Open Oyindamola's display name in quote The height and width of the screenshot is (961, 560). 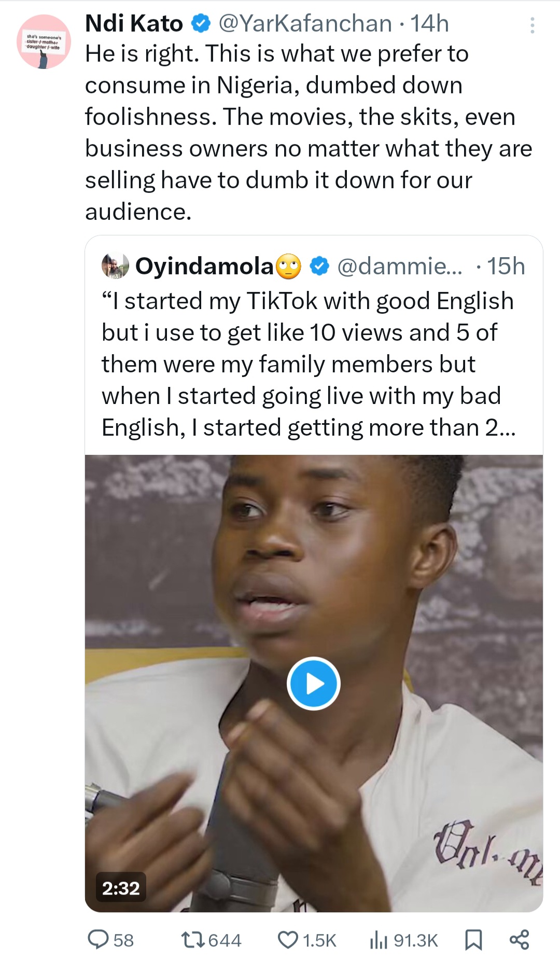click(x=204, y=266)
